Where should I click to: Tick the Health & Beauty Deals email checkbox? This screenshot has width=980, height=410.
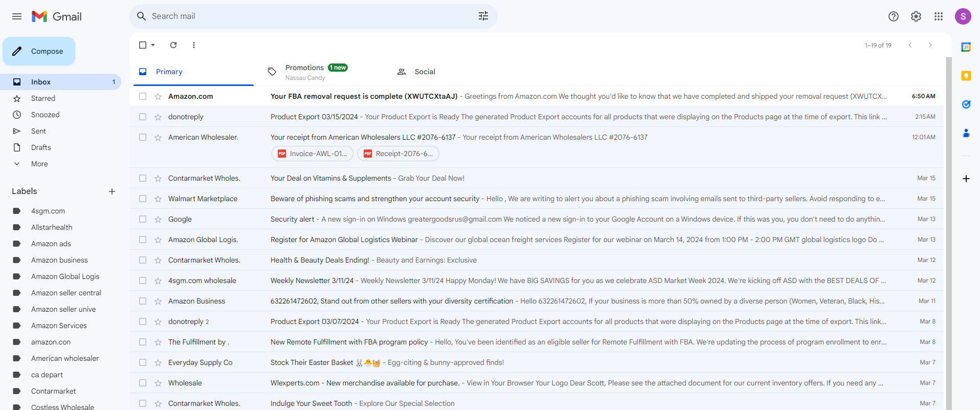point(143,260)
